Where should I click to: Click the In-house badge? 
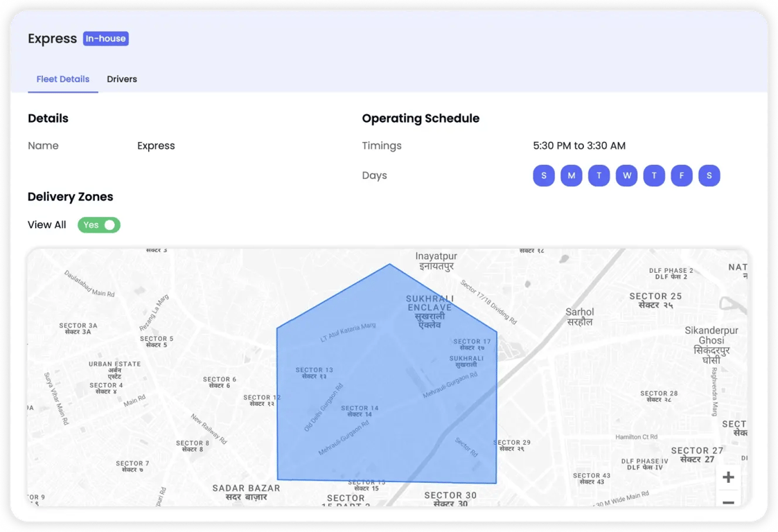(106, 39)
